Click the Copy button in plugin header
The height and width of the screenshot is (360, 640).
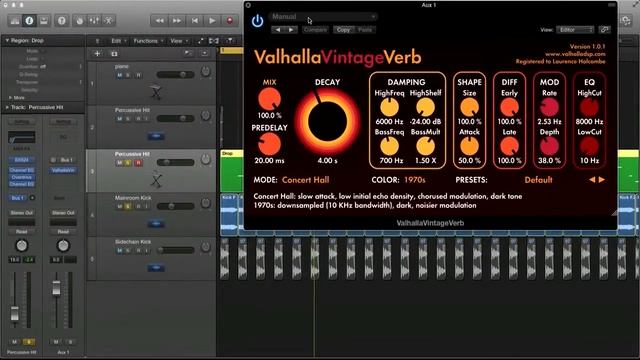(343, 30)
